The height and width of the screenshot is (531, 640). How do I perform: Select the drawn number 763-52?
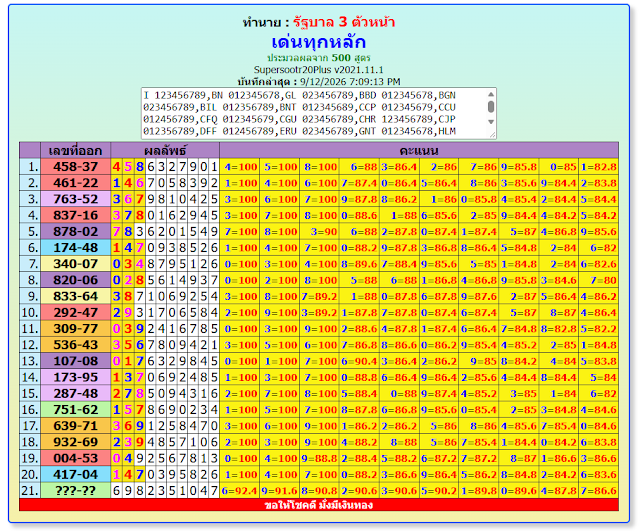[x=76, y=199]
